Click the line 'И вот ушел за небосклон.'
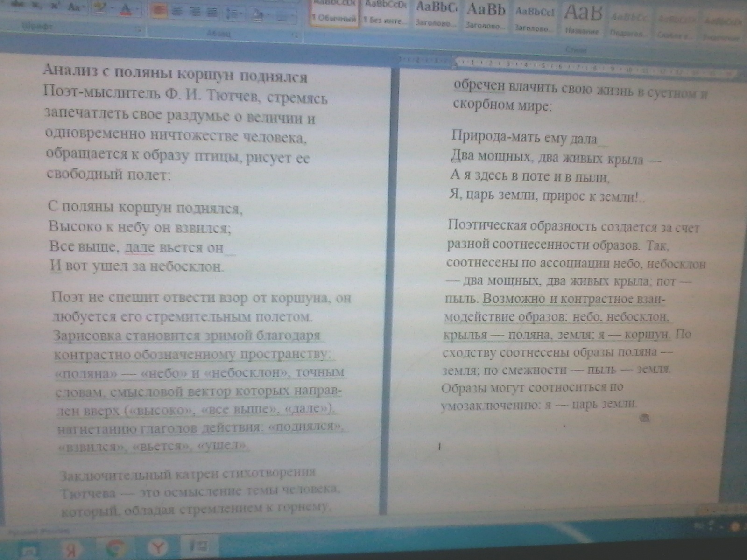This screenshot has height=560, width=747. click(x=137, y=266)
